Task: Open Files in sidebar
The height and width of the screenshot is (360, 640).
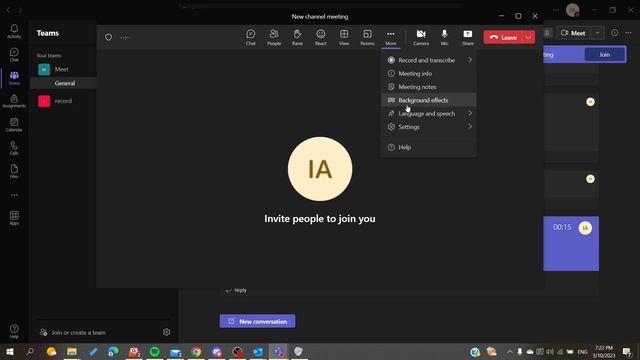Action: (14, 171)
